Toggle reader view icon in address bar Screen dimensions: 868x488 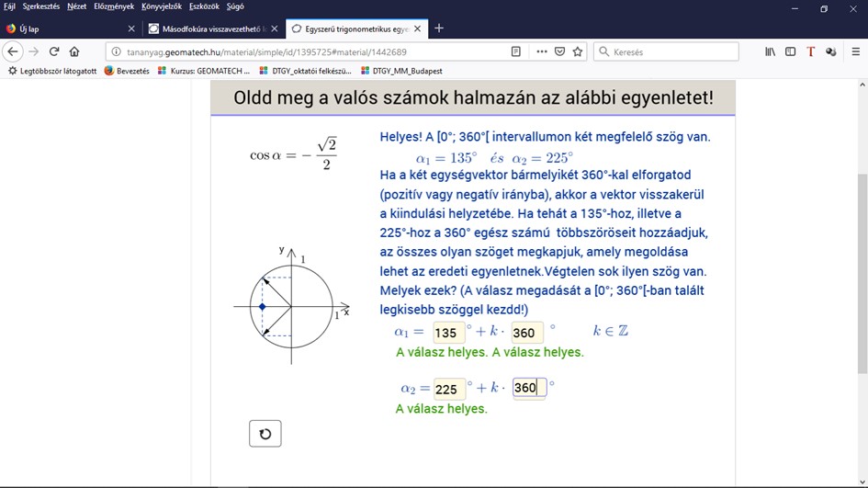(515, 51)
